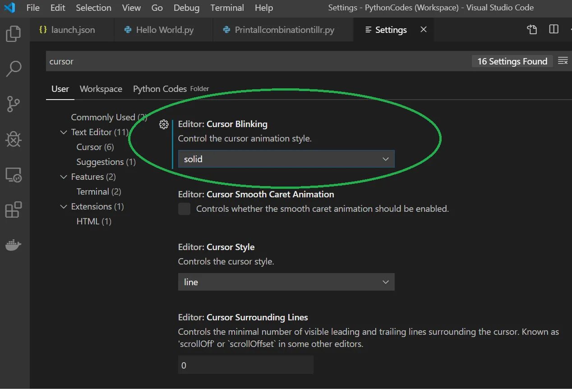Open the Terminal menu

(227, 8)
